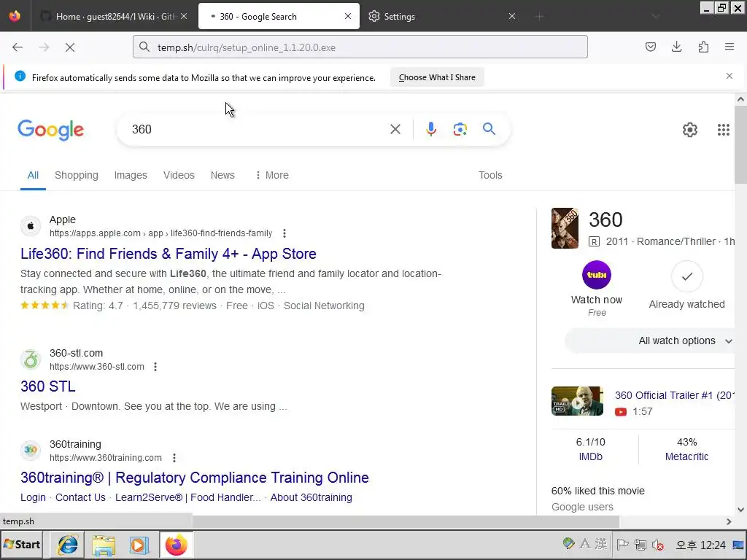Select the News results tab

point(222,175)
